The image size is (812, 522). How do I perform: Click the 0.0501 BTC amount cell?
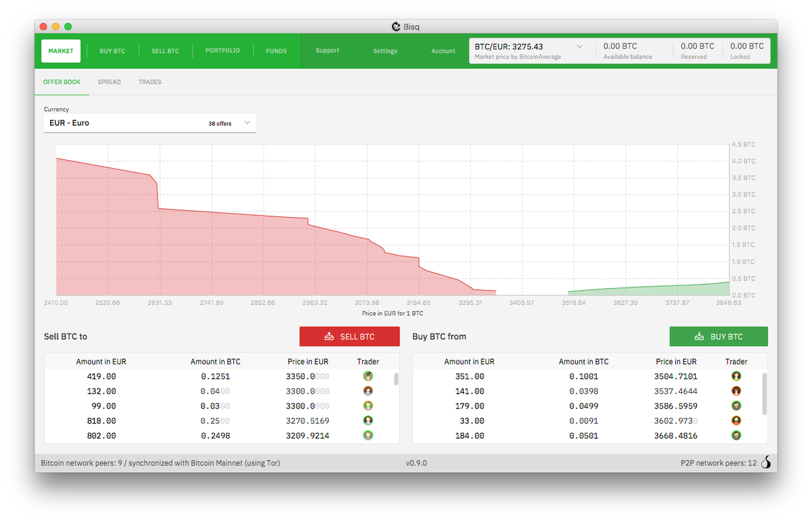pos(583,436)
